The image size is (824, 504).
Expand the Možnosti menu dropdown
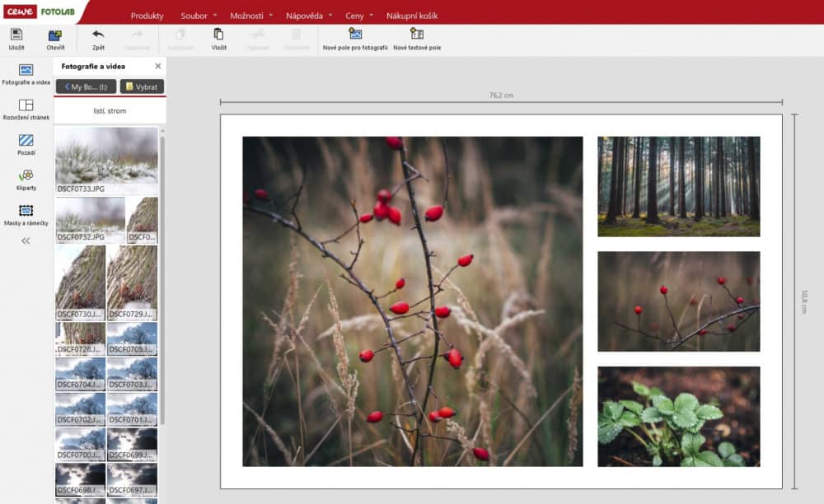pos(252,16)
